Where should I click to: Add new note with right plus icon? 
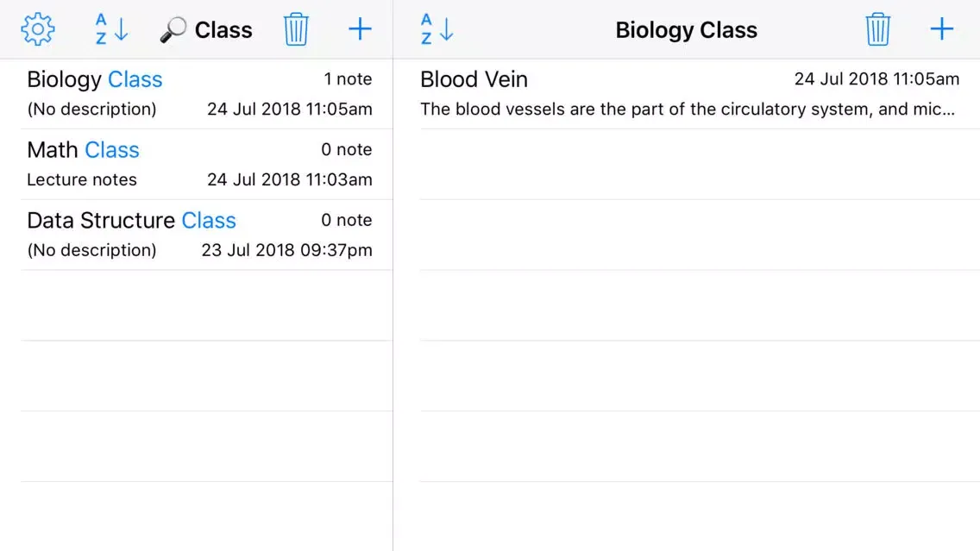pos(941,29)
